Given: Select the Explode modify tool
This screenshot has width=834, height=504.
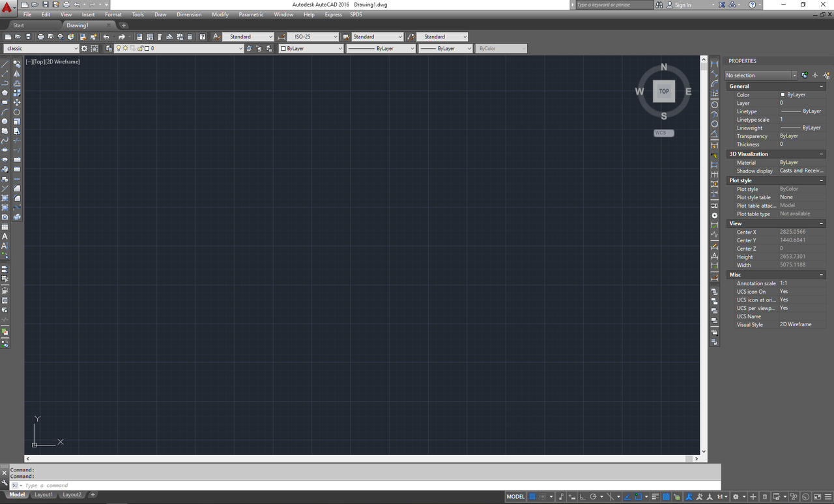Looking at the screenshot, I should [x=17, y=216].
